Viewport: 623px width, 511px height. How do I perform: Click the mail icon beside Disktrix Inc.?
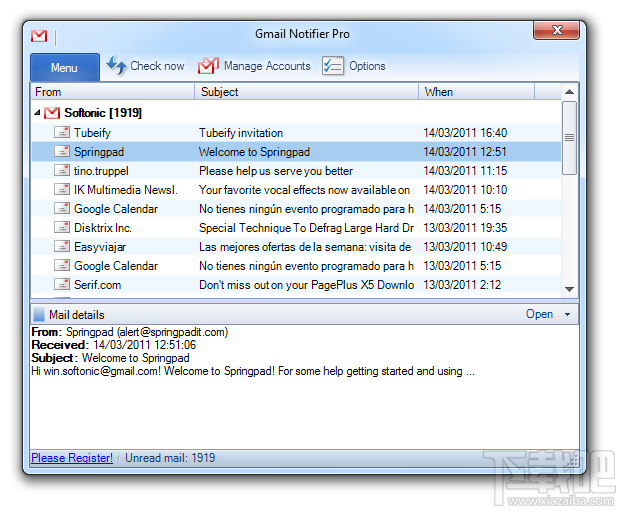click(62, 227)
